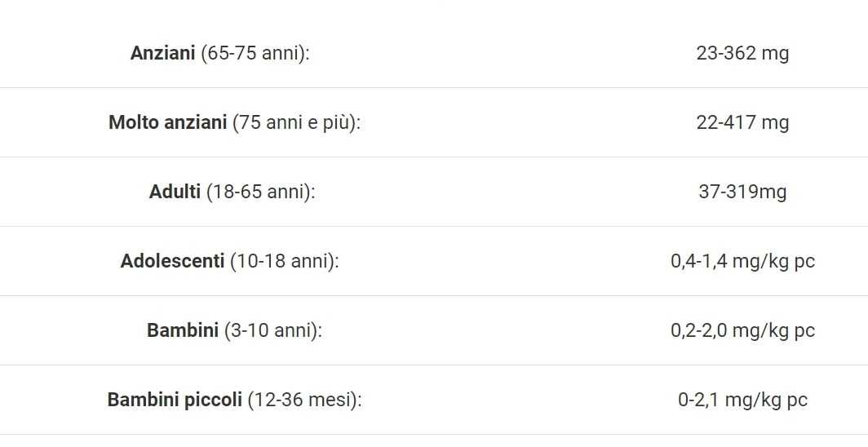Viewport: 868px width, 447px height.
Task: Click the '(65-75 anni)' age range
Action: tap(255, 54)
